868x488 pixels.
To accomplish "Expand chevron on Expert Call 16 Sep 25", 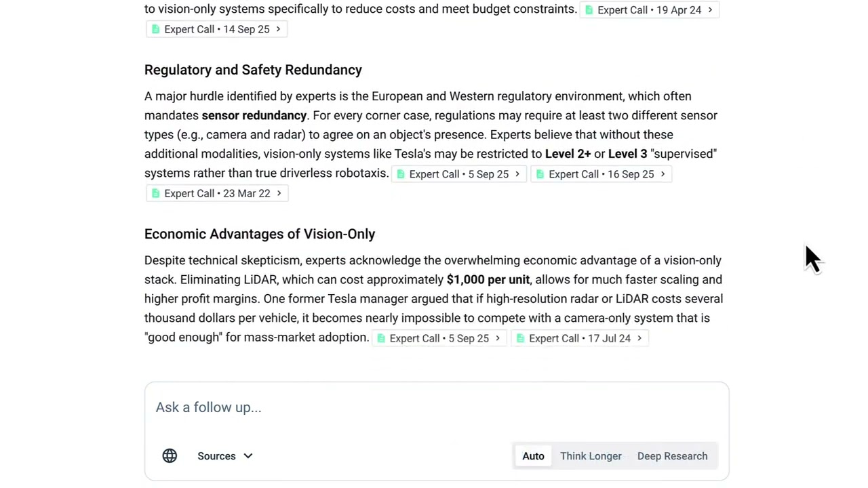I will pyautogui.click(x=663, y=174).
